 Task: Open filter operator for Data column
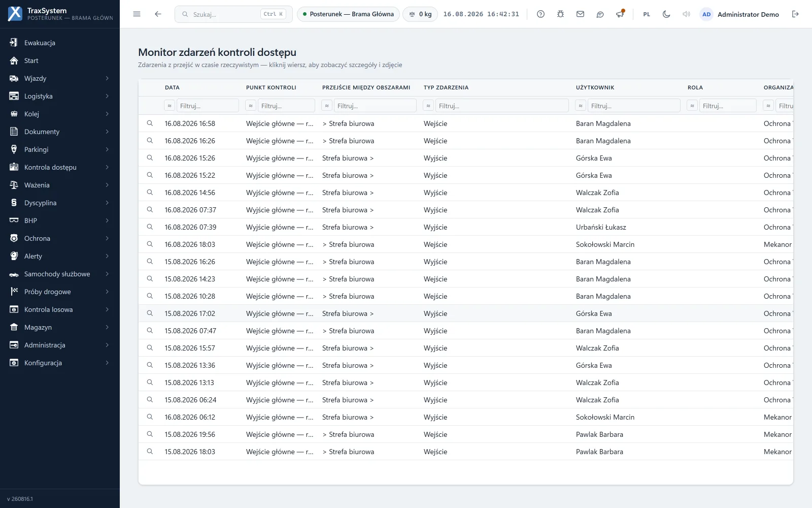pos(170,106)
